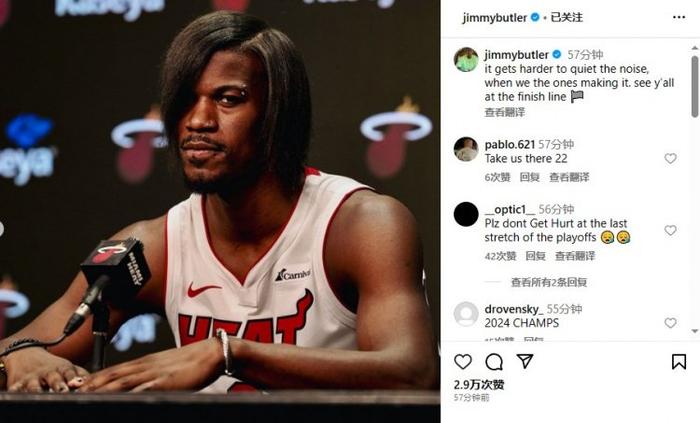The height and width of the screenshot is (423, 700).
Task: Open drovensky_'s default avatar
Action: [466, 314]
